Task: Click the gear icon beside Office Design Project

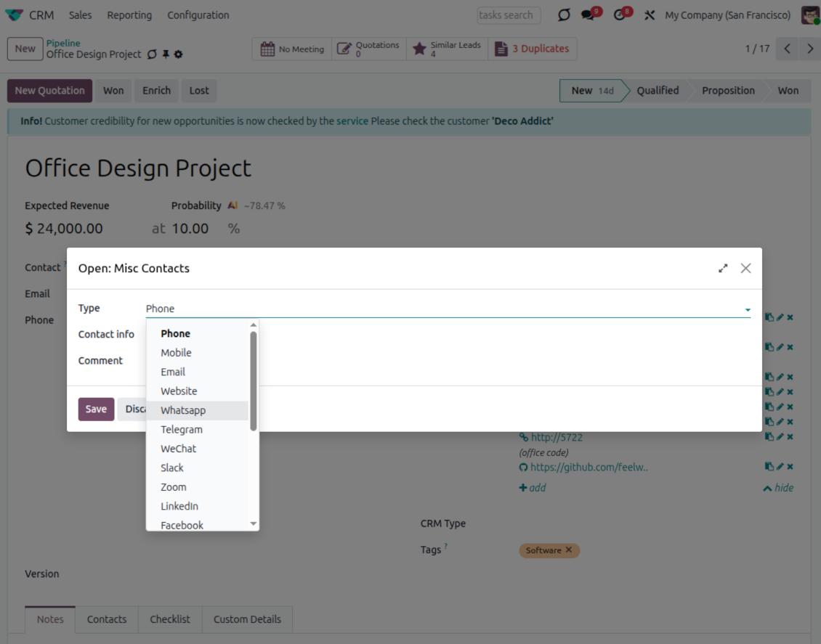Action: coord(179,54)
